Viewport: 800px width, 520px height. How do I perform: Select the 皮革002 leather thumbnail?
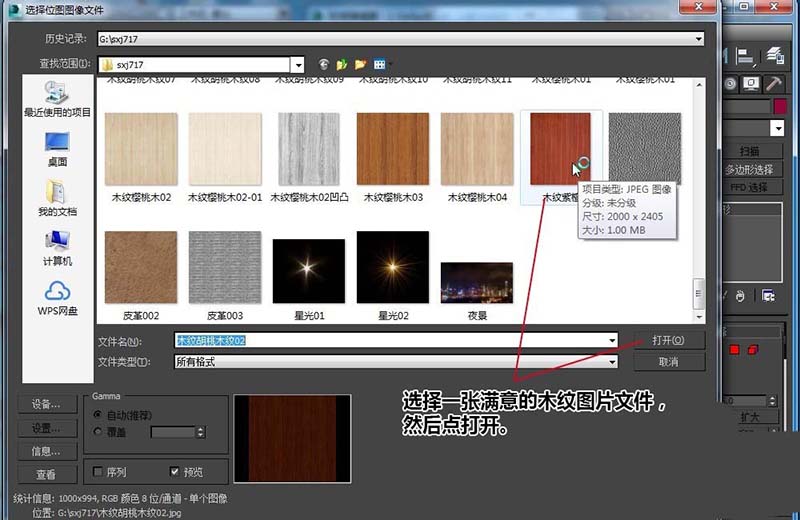[x=141, y=267]
